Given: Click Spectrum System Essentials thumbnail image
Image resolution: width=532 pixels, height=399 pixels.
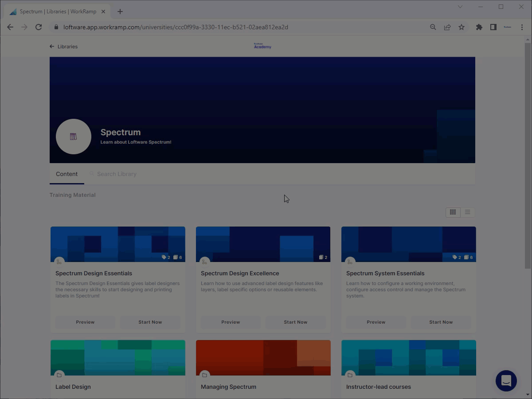Looking at the screenshot, I should coord(409,244).
